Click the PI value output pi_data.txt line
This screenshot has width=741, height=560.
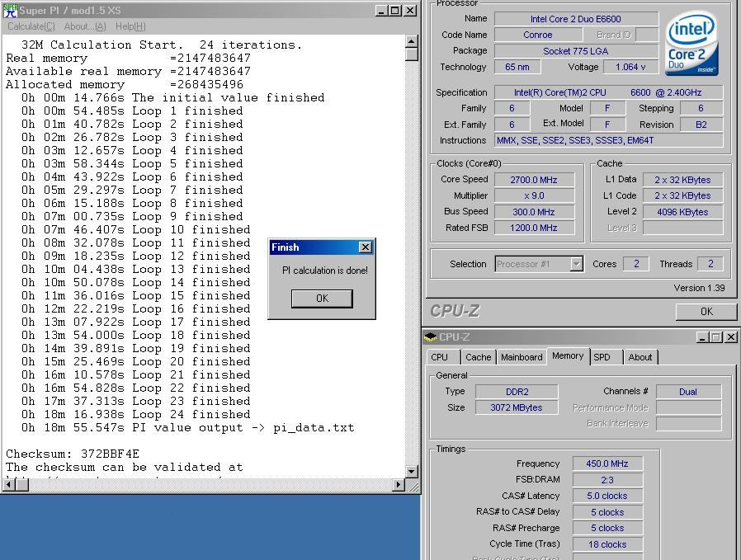pyautogui.click(x=187, y=428)
